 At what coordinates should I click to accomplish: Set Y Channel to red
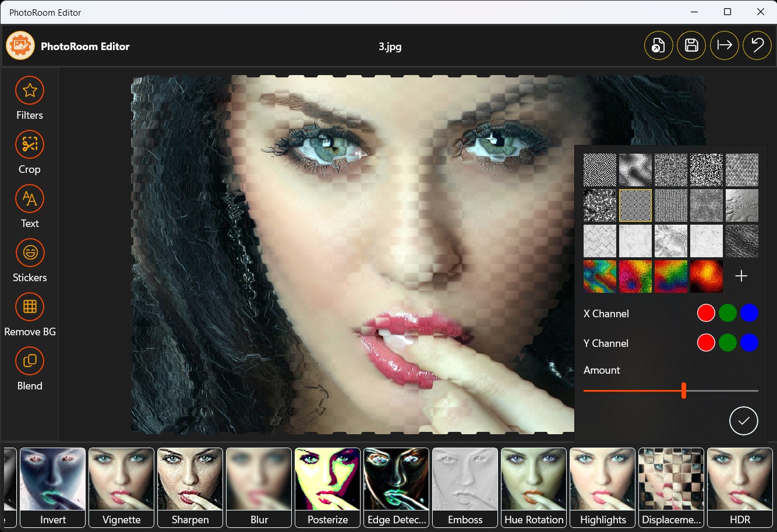[x=706, y=343]
